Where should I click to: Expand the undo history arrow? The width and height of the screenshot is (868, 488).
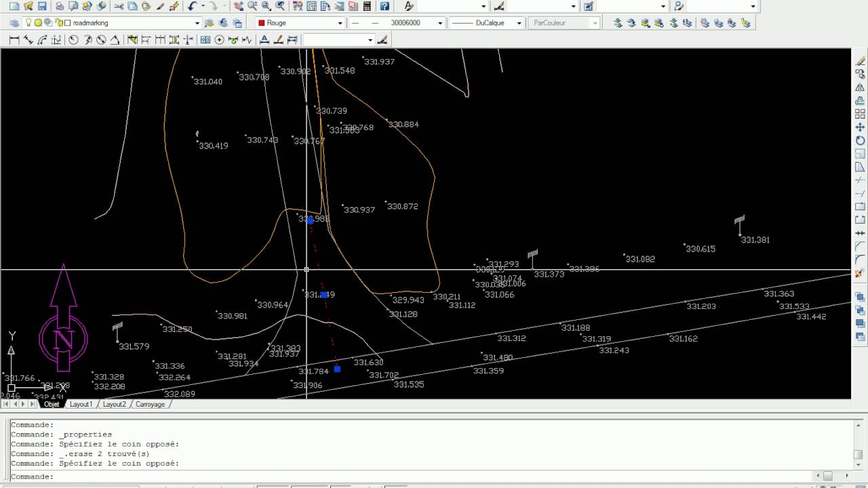pos(203,6)
